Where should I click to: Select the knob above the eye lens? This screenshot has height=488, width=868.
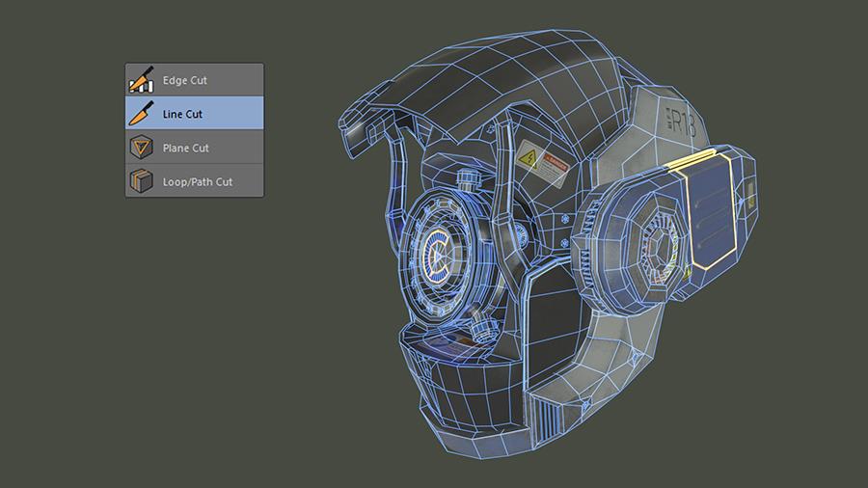pos(469,180)
